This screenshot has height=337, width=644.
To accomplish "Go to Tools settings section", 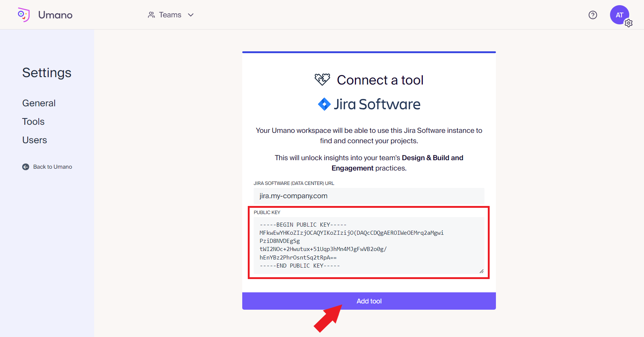I will point(33,122).
